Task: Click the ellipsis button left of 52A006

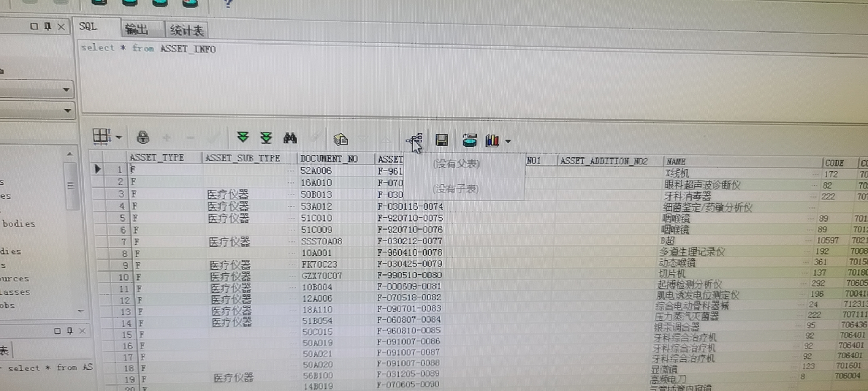Action: [290, 171]
